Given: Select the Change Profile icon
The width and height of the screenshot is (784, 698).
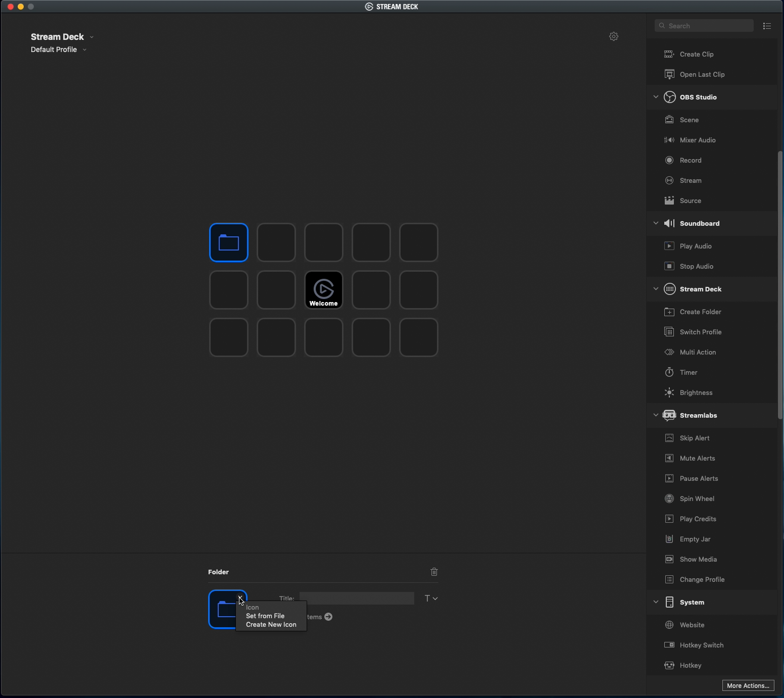Looking at the screenshot, I should coord(669,579).
